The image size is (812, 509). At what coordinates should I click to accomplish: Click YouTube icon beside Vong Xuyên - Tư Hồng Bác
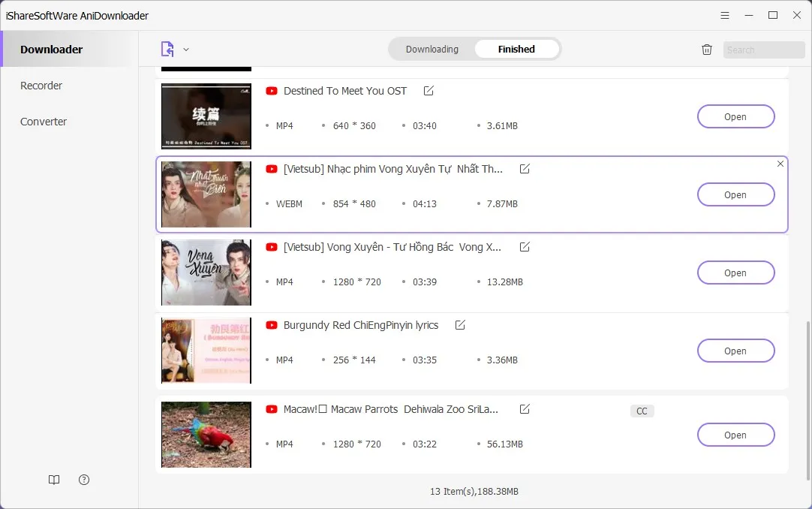coord(272,247)
